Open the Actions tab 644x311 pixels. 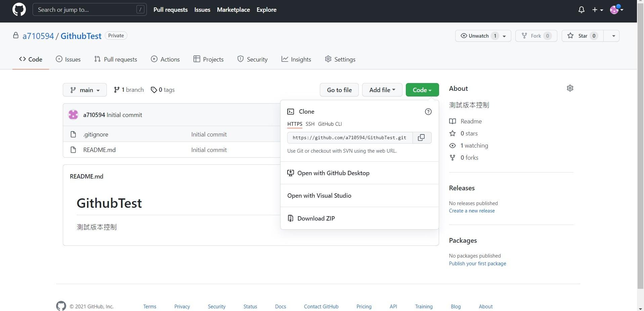[165, 59]
